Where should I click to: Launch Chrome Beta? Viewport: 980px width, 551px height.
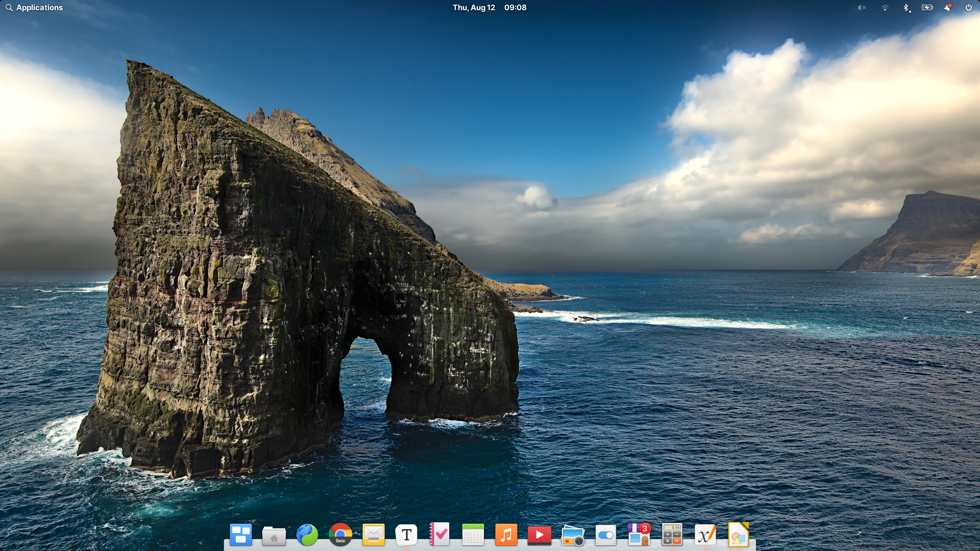point(340,535)
